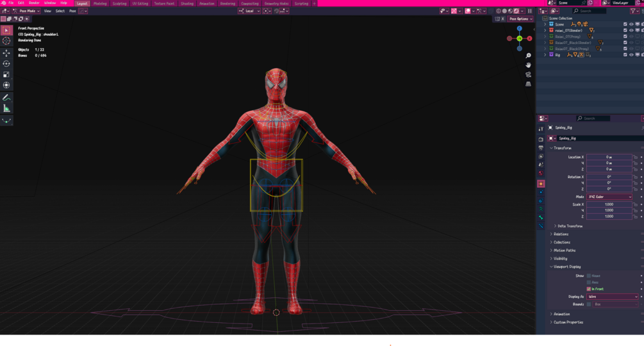Open the Armature Data properties tab
The height and width of the screenshot is (346, 644).
(x=541, y=209)
